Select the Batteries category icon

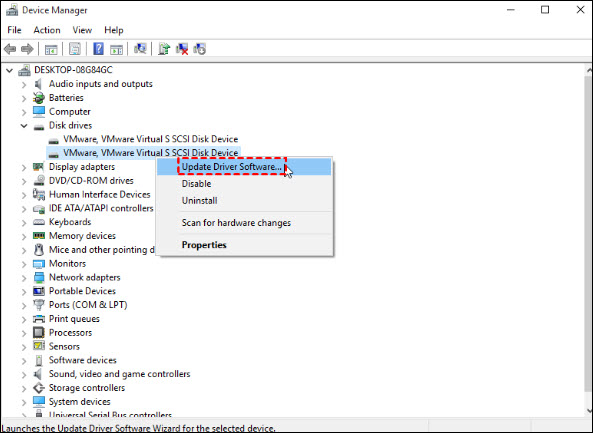(39, 98)
